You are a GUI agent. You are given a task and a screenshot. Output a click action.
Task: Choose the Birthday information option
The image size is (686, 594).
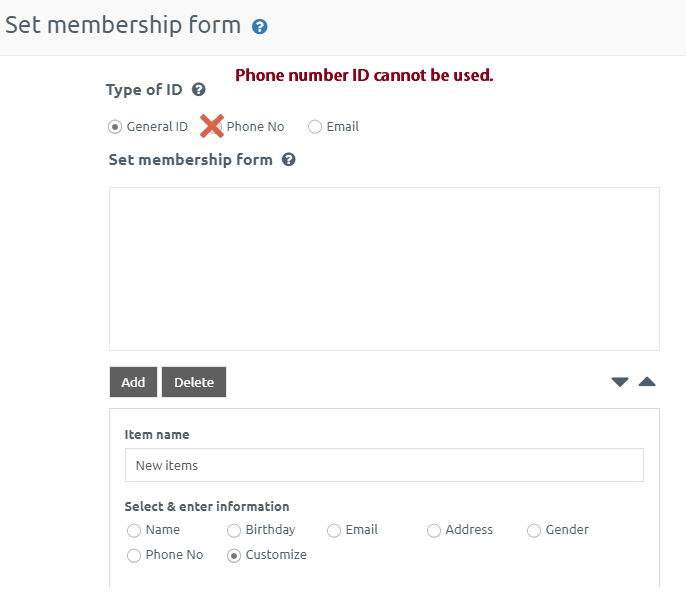pyautogui.click(x=234, y=530)
